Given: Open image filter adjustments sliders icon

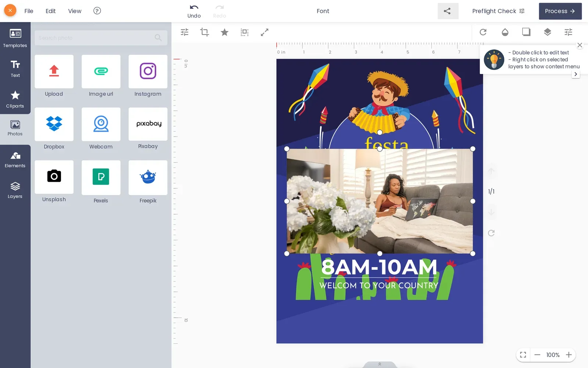Looking at the screenshot, I should tap(184, 32).
